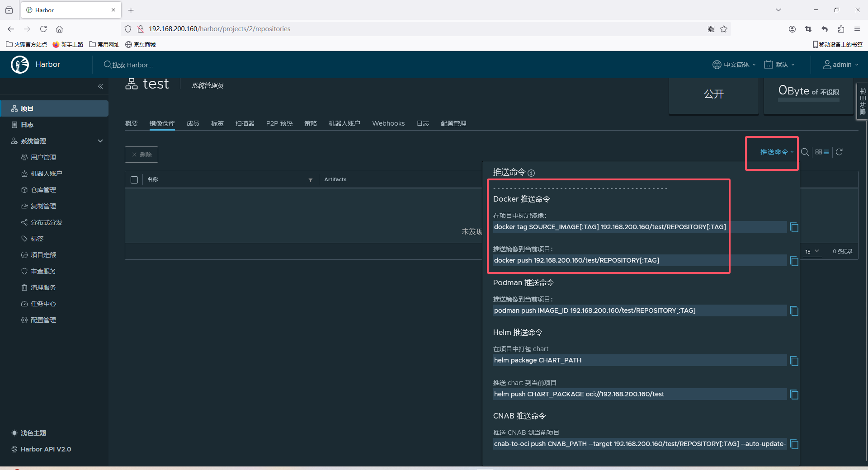Copy the cnab-to-oci push command
868x470 pixels.
click(x=794, y=444)
